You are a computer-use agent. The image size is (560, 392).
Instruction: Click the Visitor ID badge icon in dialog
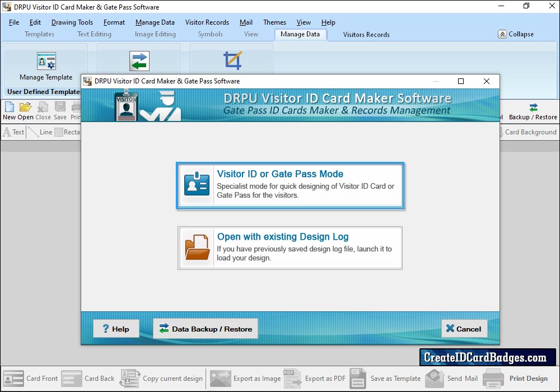click(197, 184)
